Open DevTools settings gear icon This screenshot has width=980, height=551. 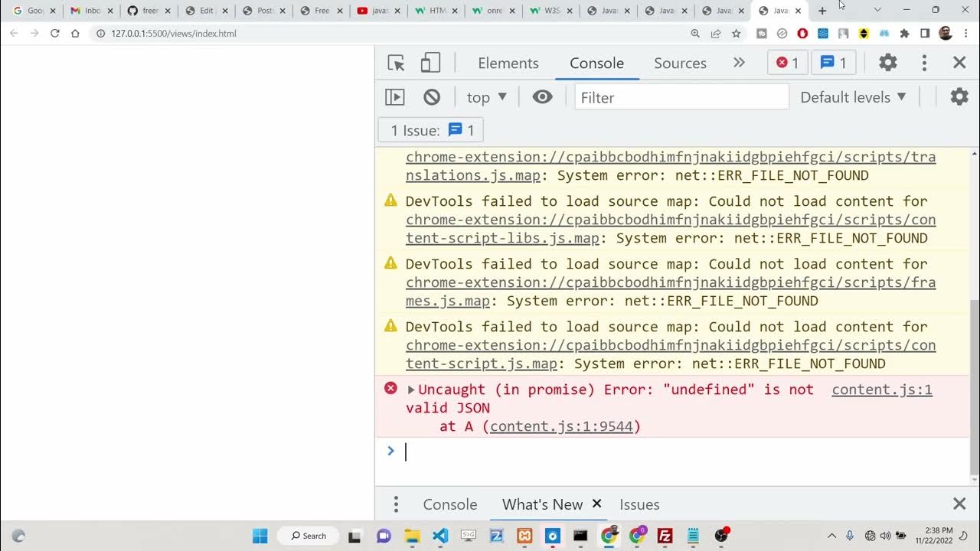tap(887, 63)
